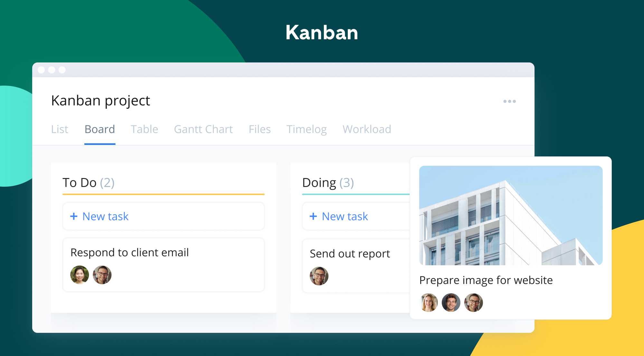Viewport: 644px width, 356px height.
Task: Add a new task in the To Do column
Action: click(x=105, y=216)
